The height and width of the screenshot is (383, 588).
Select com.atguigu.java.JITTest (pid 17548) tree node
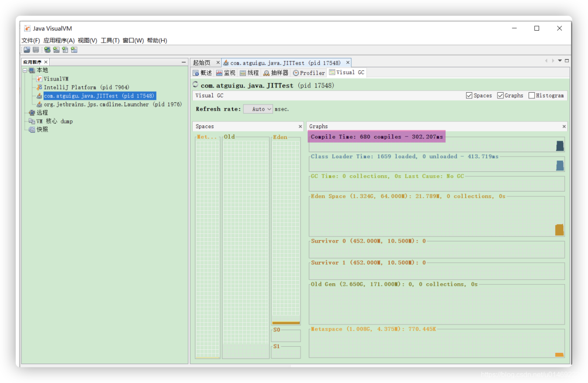tap(99, 96)
